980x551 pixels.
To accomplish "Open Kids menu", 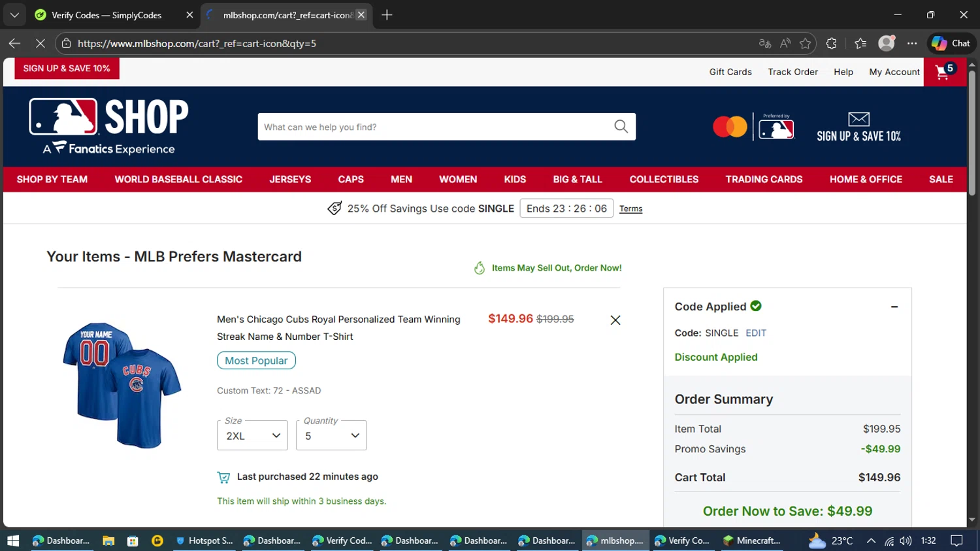I will point(515,179).
